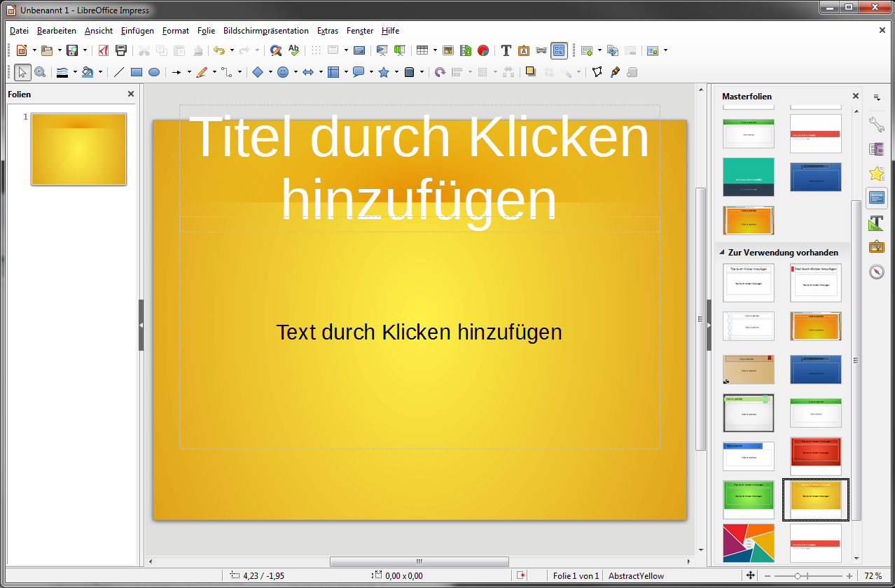Open sidebar Slide Transition deck
Image resolution: width=895 pixels, height=588 pixels.
tap(876, 149)
